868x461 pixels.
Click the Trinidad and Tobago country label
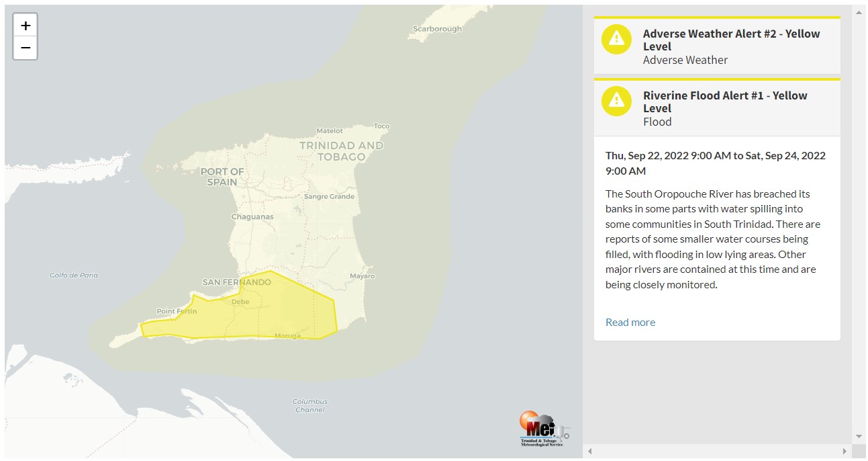click(342, 151)
